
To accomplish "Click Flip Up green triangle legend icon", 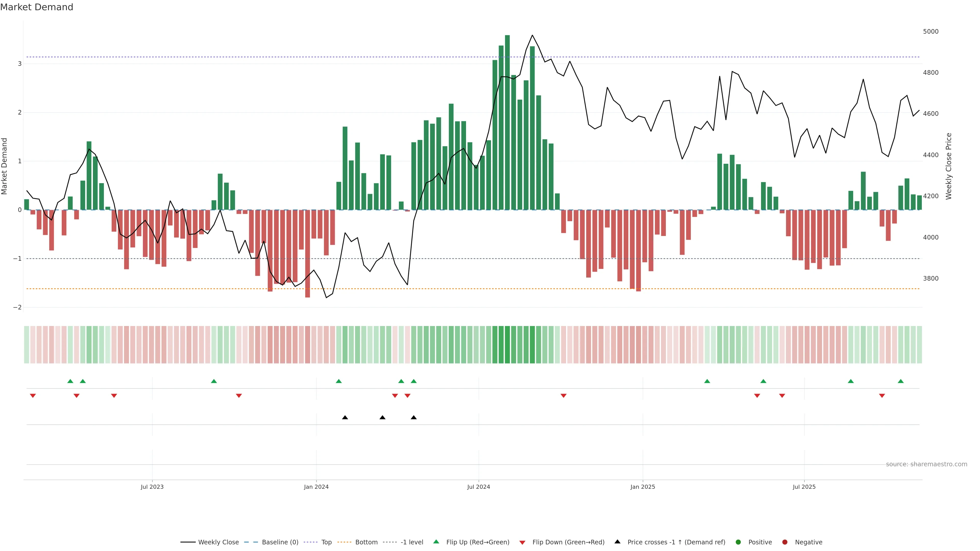I will [x=436, y=542].
